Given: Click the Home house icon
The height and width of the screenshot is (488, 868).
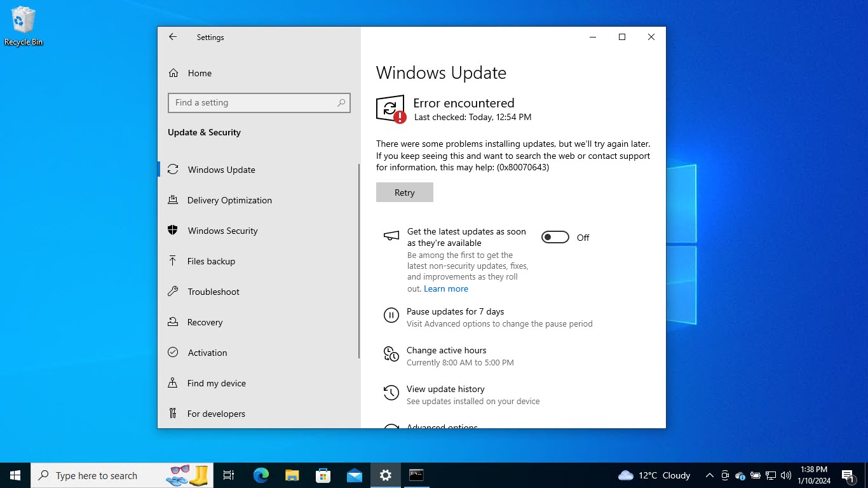Looking at the screenshot, I should [x=173, y=73].
